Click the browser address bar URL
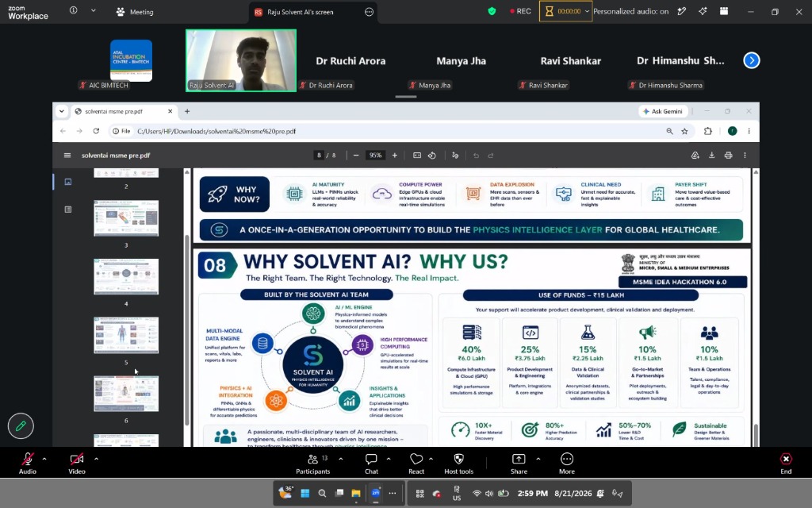Screen dimensions: 812x508 [x=216, y=132]
